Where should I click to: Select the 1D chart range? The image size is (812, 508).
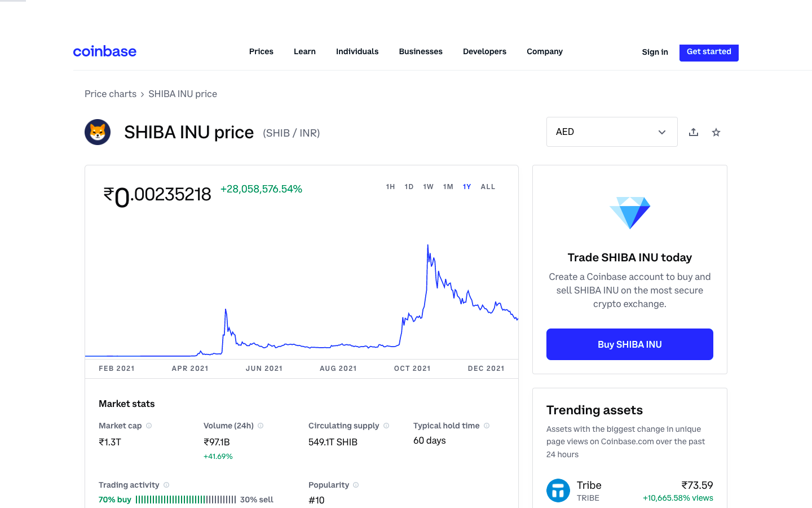pos(409,187)
